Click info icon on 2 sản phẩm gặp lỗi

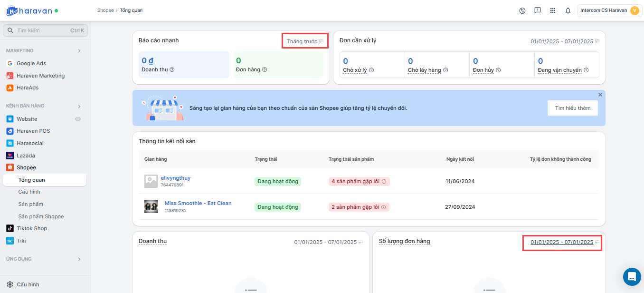[384, 207]
